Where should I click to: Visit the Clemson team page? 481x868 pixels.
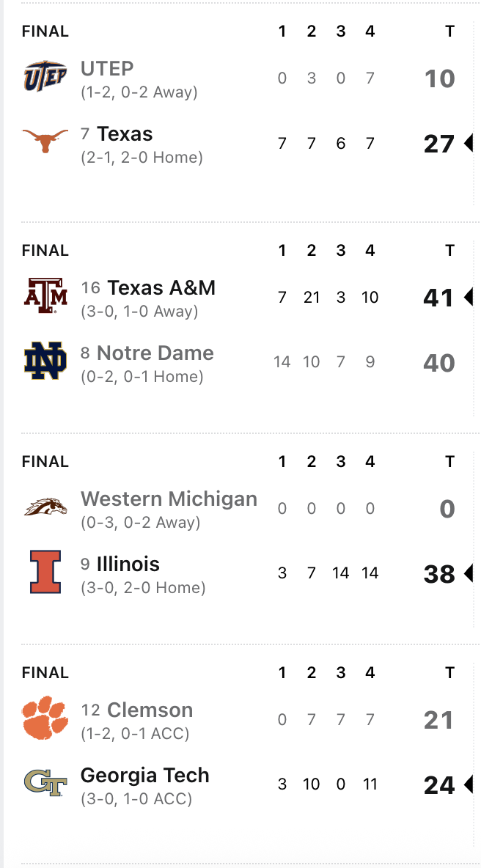(150, 710)
